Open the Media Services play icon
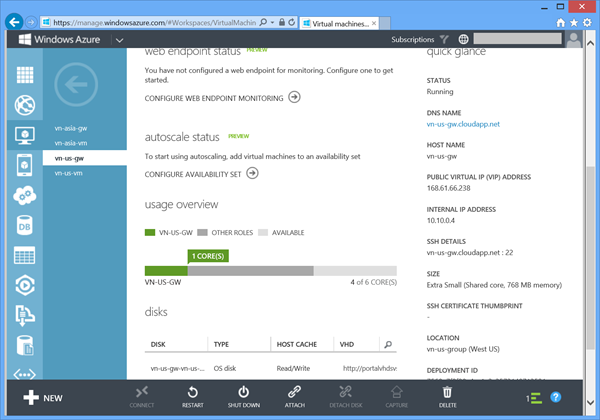 pyautogui.click(x=25, y=285)
